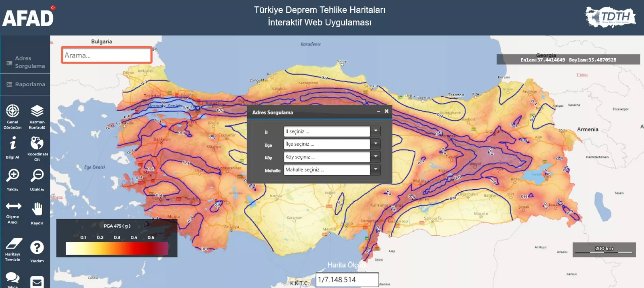Focus the Arama search box

(107, 55)
